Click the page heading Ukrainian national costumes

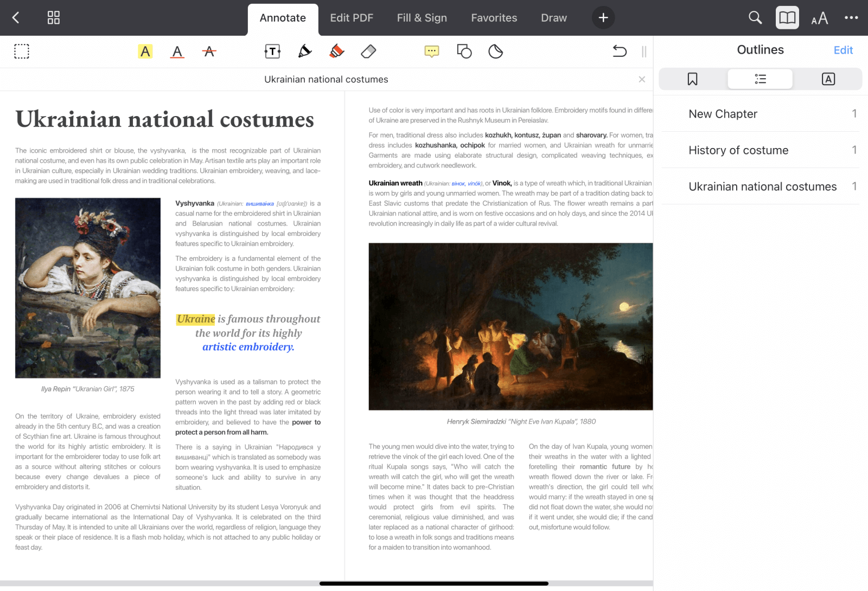(165, 119)
